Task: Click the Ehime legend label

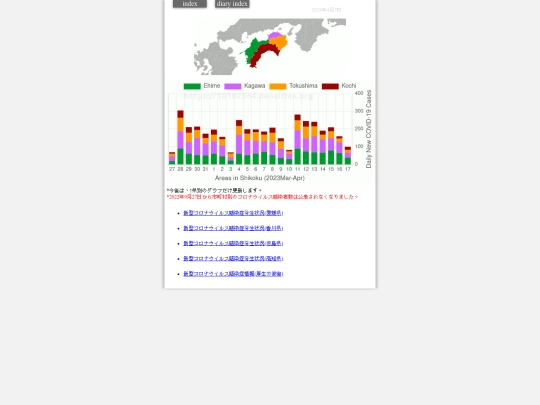Action: tap(211, 86)
